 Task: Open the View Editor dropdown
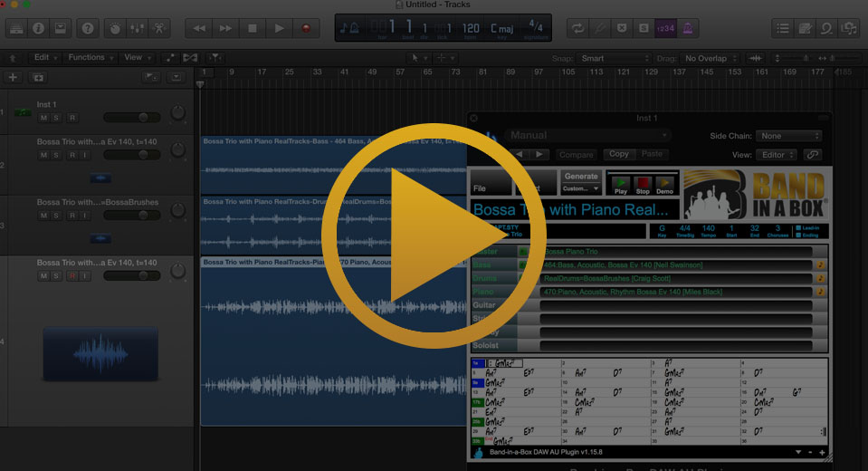pos(777,155)
